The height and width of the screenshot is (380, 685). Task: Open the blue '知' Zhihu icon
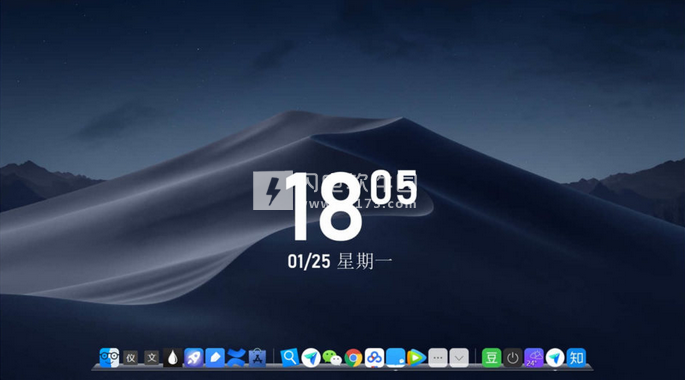[576, 358]
